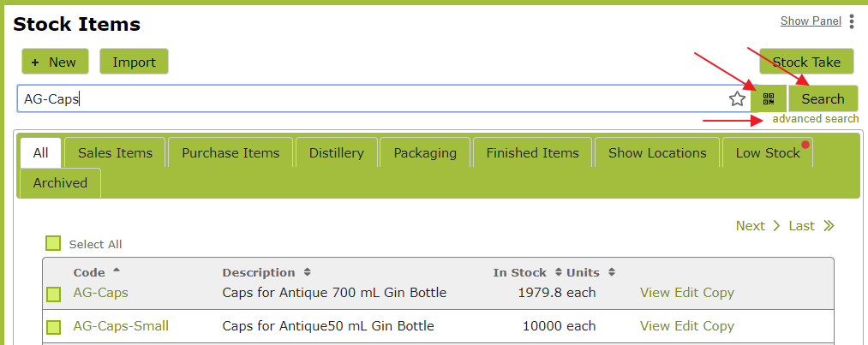Open the three-dot options menu
This screenshot has height=345, width=868.
point(852,21)
